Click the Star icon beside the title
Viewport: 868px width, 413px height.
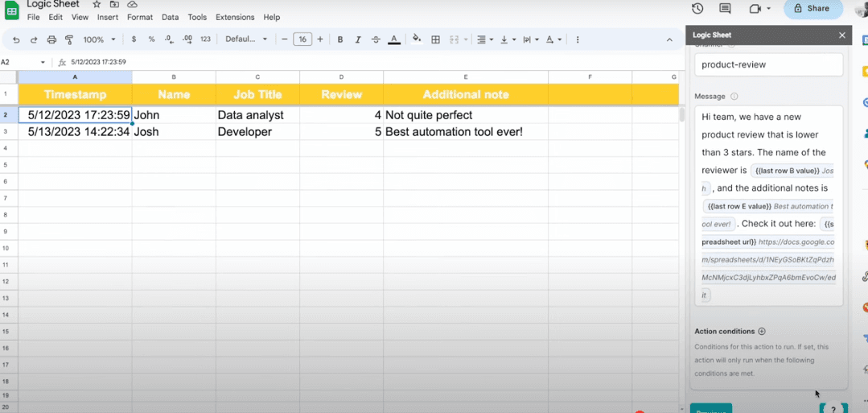point(97,5)
